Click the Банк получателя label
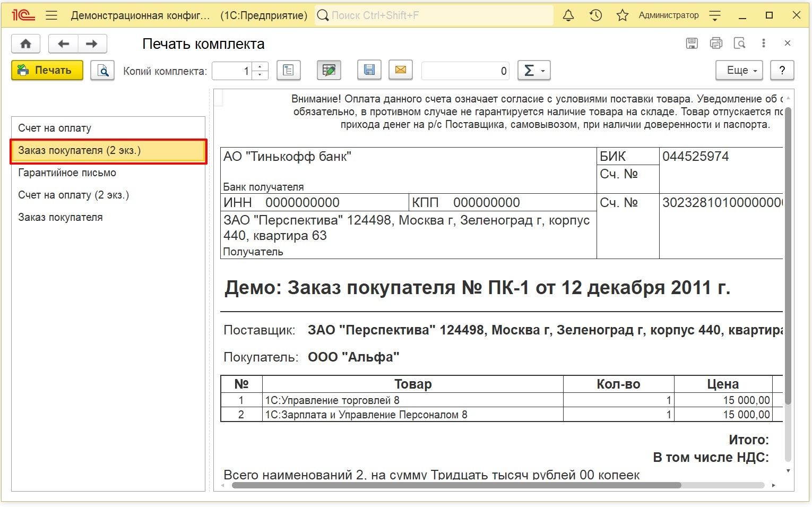This screenshot has width=812, height=507. coord(263,187)
